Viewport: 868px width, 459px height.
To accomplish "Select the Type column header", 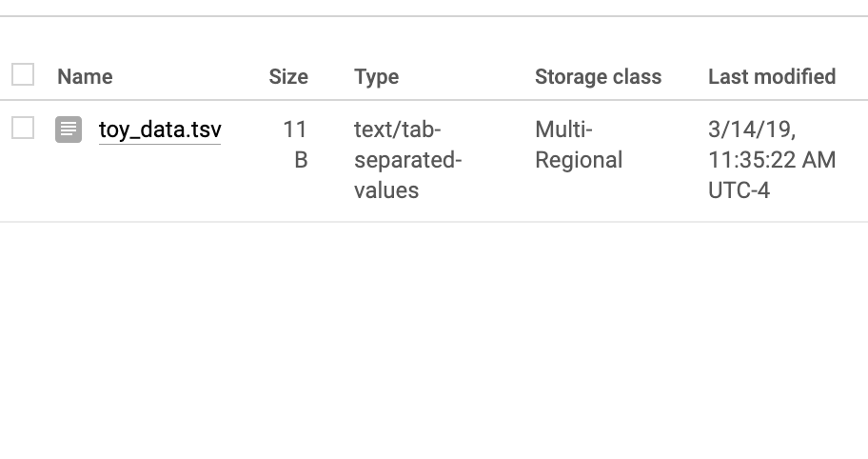I will (377, 77).
